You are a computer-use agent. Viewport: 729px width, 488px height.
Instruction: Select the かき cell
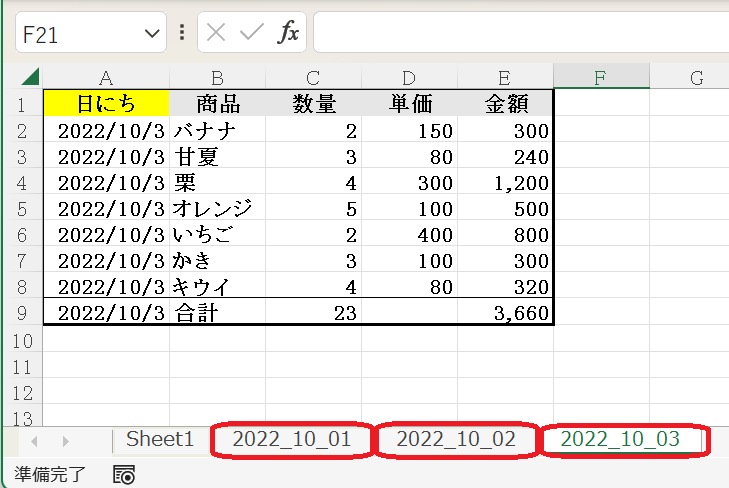(x=217, y=260)
